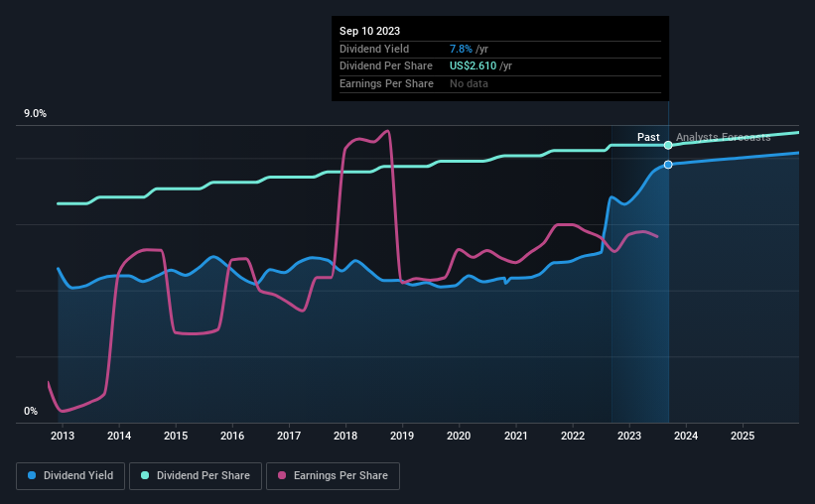The image size is (815, 504).
Task: Click the 2018 x-axis year label
Action: (345, 436)
